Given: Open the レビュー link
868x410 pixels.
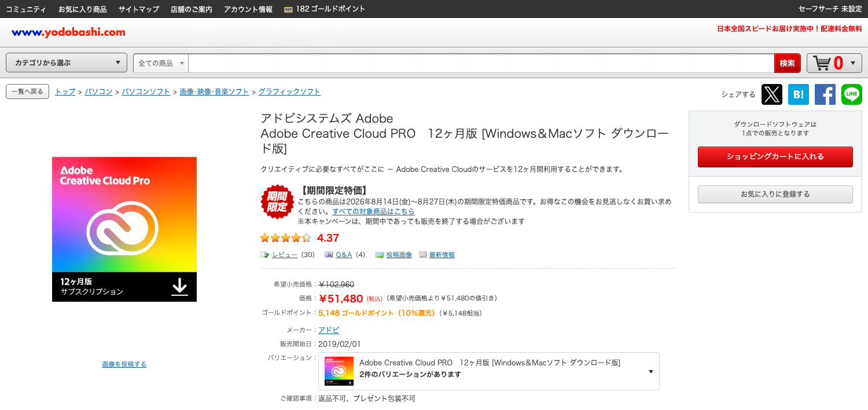Looking at the screenshot, I should click(x=285, y=255).
